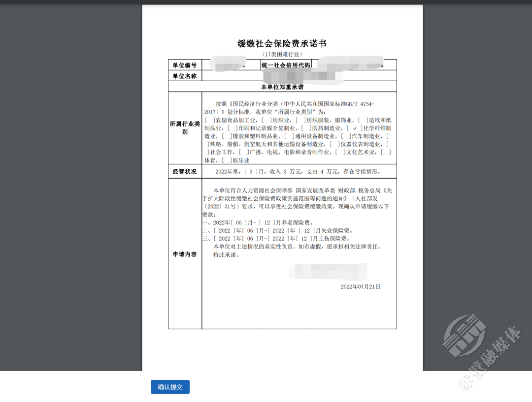Tick the 印刷和记录媒介复制业 checkbox
The image size is (532, 402).
(232, 128)
